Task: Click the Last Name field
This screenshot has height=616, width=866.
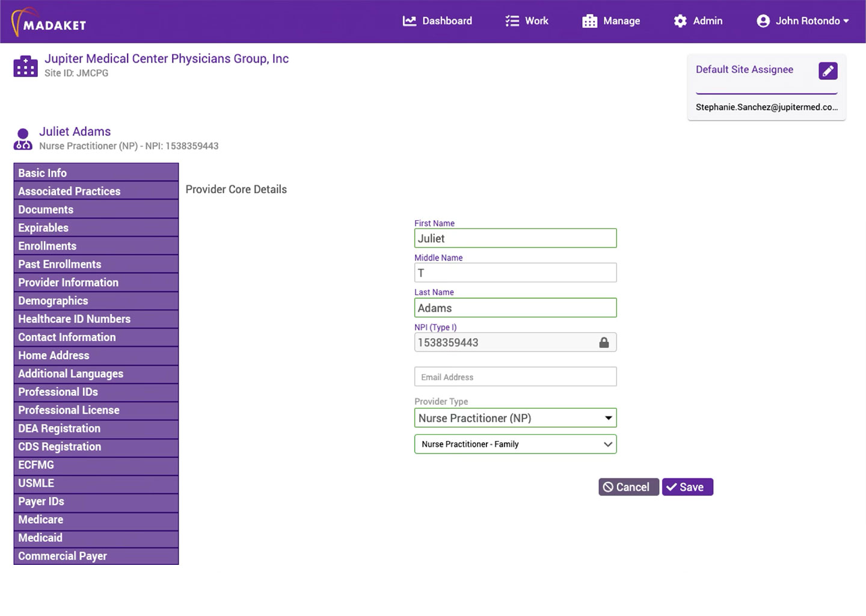Action: pyautogui.click(x=515, y=308)
